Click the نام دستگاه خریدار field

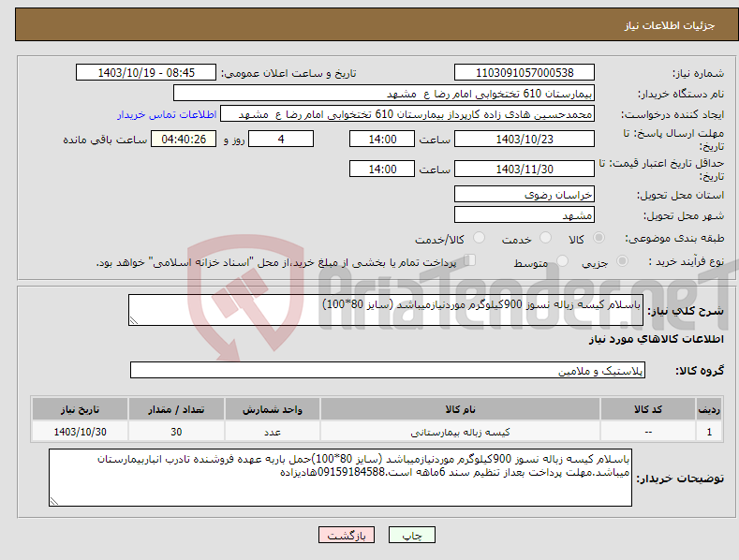click(384, 94)
